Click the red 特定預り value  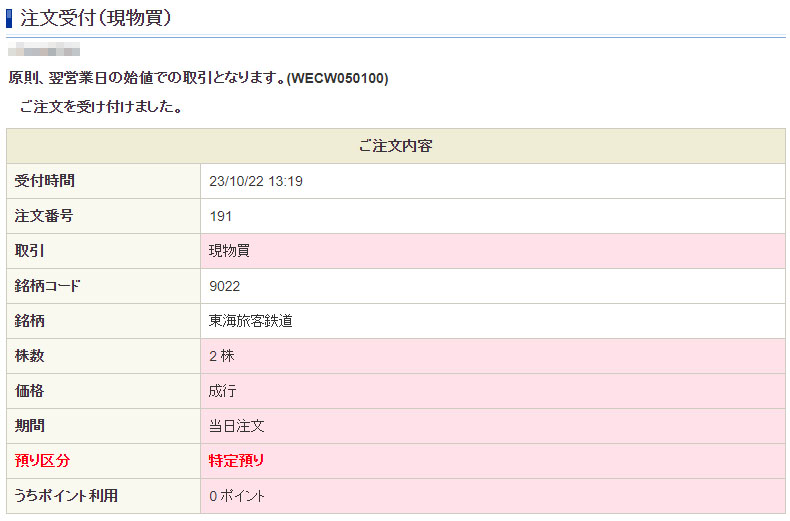click(x=236, y=461)
